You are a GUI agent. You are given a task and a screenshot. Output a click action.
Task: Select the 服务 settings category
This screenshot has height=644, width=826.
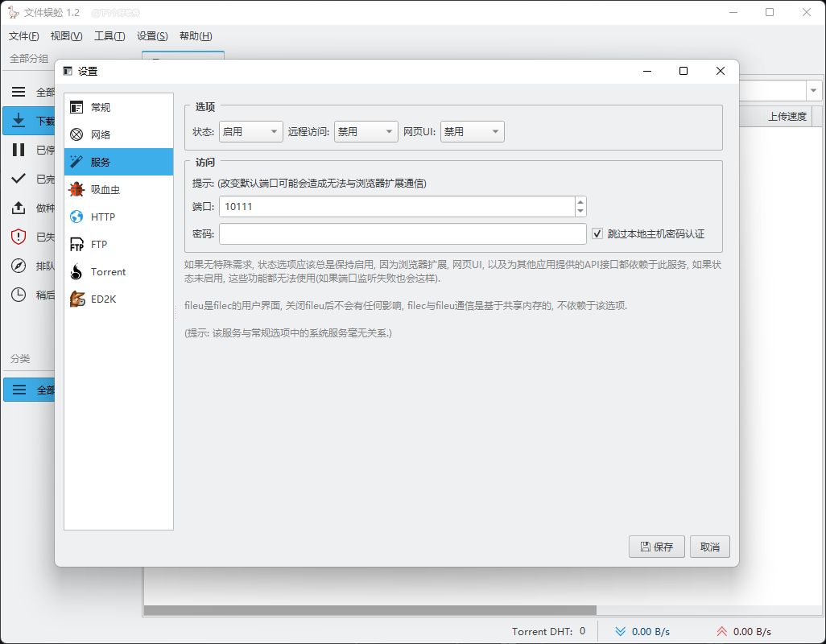[x=118, y=162]
